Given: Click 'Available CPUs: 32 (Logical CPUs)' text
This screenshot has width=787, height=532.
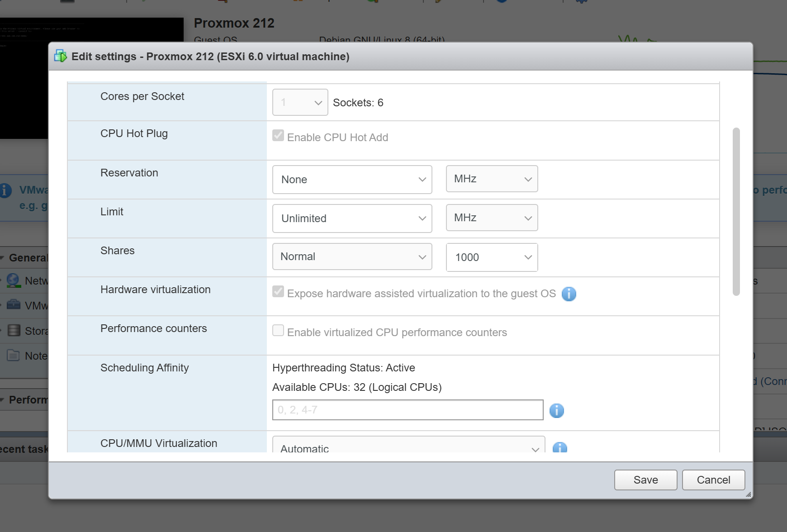Looking at the screenshot, I should pyautogui.click(x=357, y=387).
